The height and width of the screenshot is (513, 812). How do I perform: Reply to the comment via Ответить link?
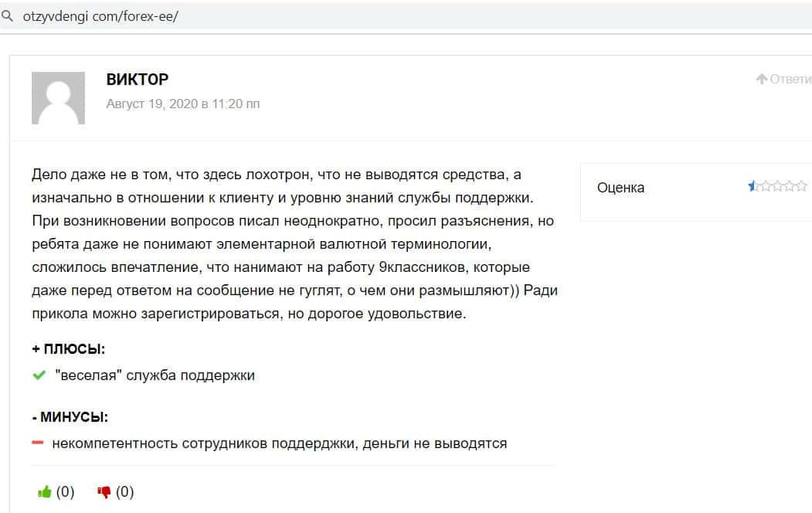coord(790,79)
